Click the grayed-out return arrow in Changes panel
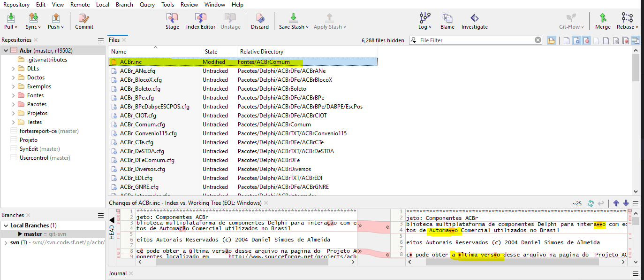 [601, 203]
